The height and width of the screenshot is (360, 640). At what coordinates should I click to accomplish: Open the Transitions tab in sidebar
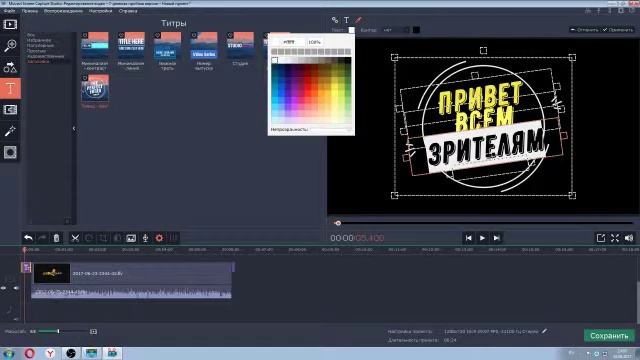pos(10,67)
